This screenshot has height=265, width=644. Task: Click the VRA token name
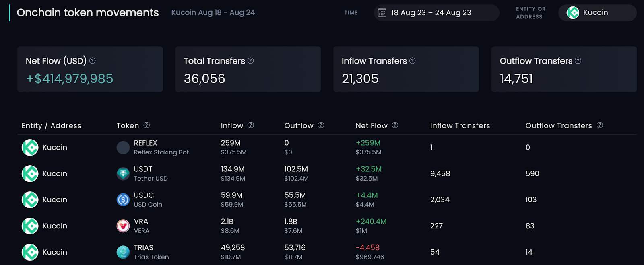(x=141, y=222)
